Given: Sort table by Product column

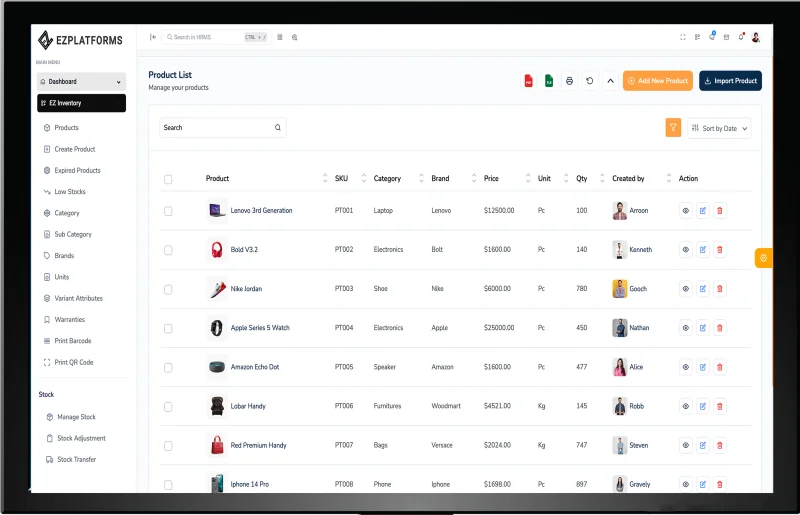Looking at the screenshot, I should point(325,178).
